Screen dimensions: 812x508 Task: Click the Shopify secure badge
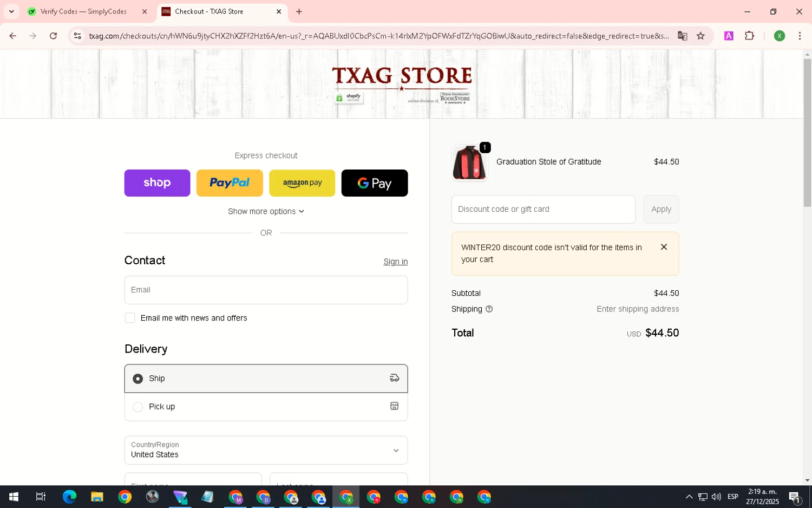coord(349,98)
